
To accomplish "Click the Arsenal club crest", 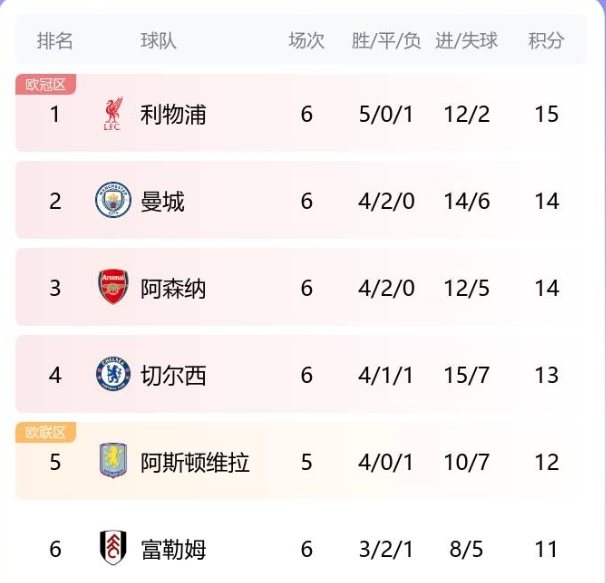I will point(113,287).
